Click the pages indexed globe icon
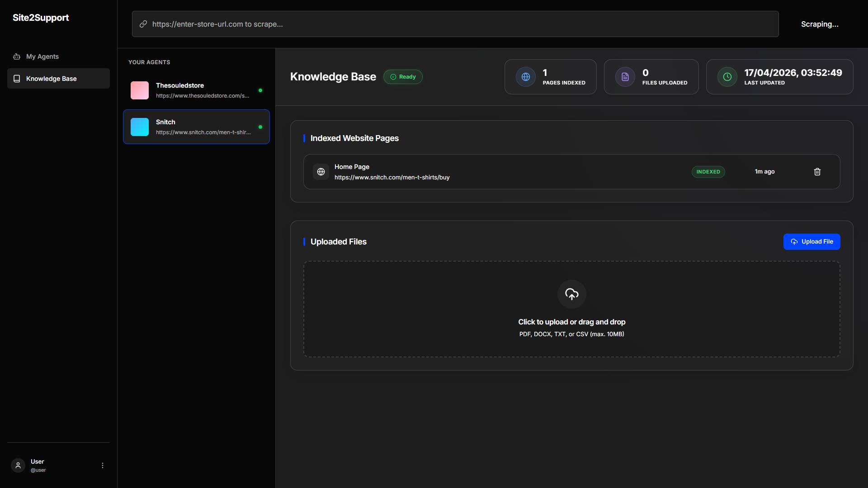 click(x=525, y=77)
